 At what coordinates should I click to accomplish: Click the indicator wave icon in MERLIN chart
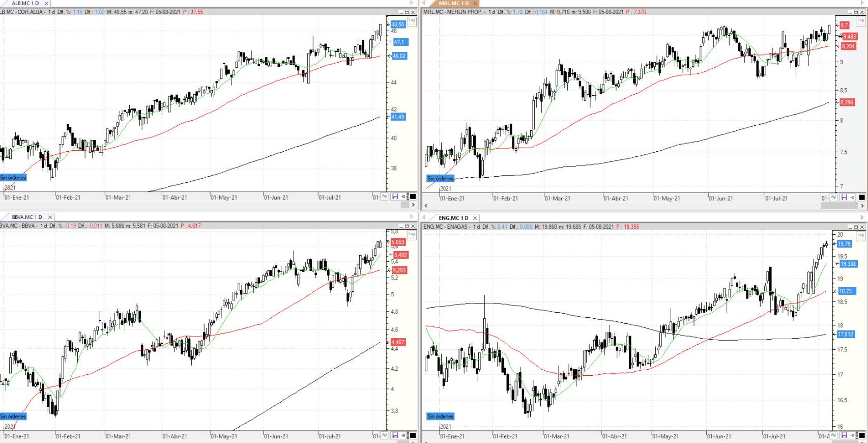pyautogui.click(x=834, y=197)
